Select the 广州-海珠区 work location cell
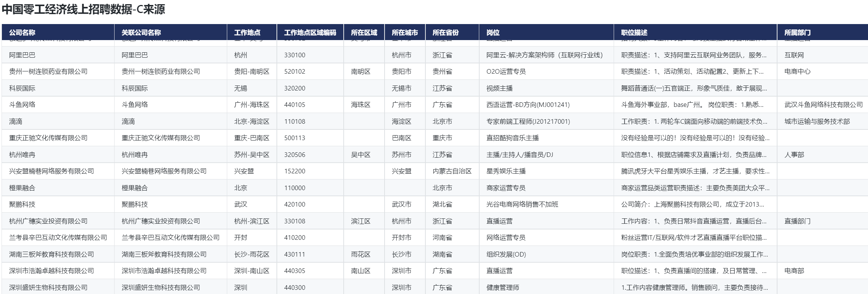This screenshot has height=294, width=868. 252,105
